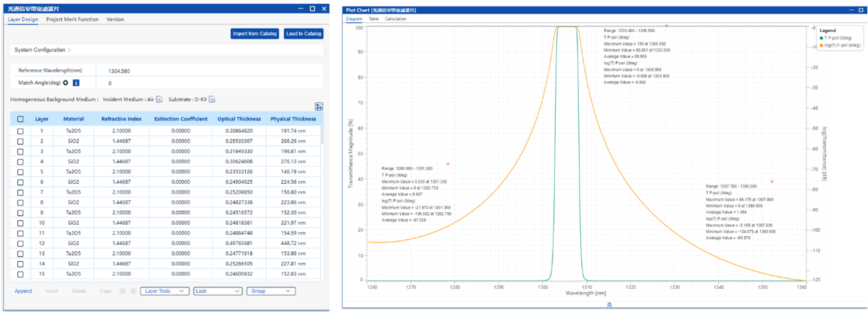Edit the Substrate D-K9 icon
The width and height of the screenshot is (868, 312).
click(212, 99)
